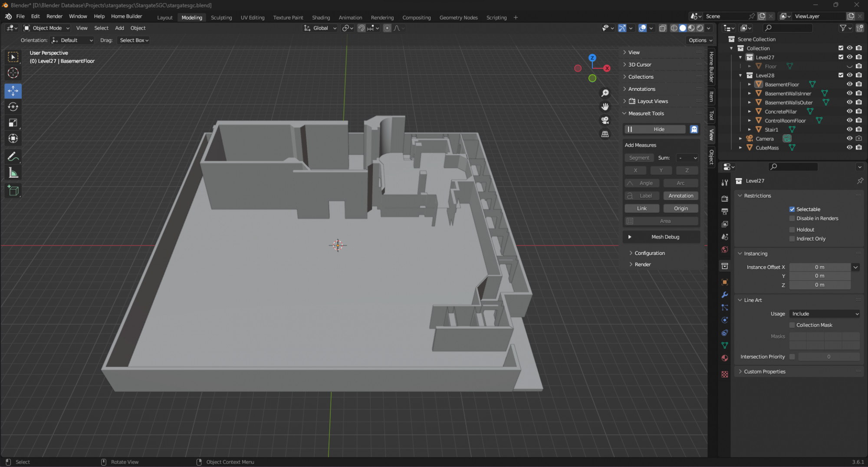Screen dimensions: 868x467
Task: Select the Measure tool
Action: (x=13, y=173)
